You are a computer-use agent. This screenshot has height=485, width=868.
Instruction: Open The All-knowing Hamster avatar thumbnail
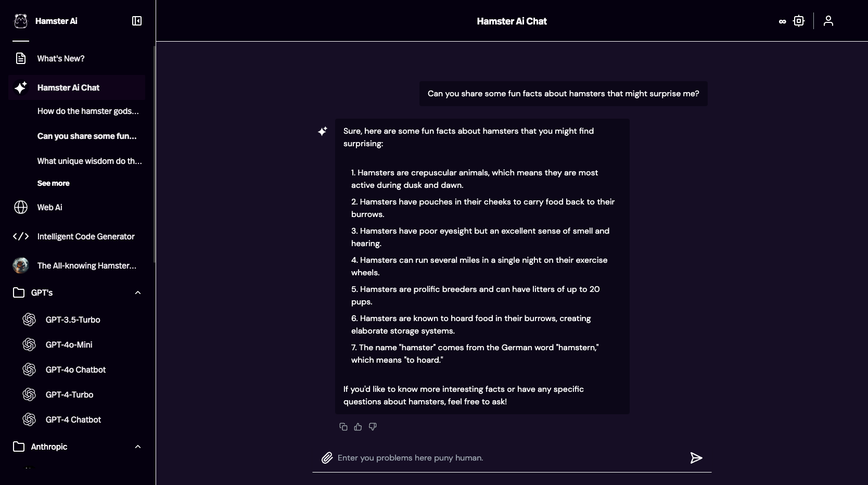[20, 265]
